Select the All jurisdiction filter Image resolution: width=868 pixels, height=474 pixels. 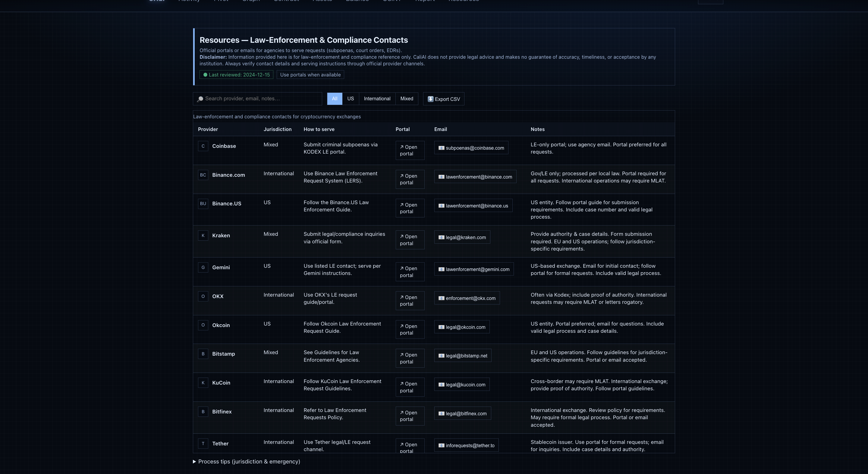tap(334, 99)
